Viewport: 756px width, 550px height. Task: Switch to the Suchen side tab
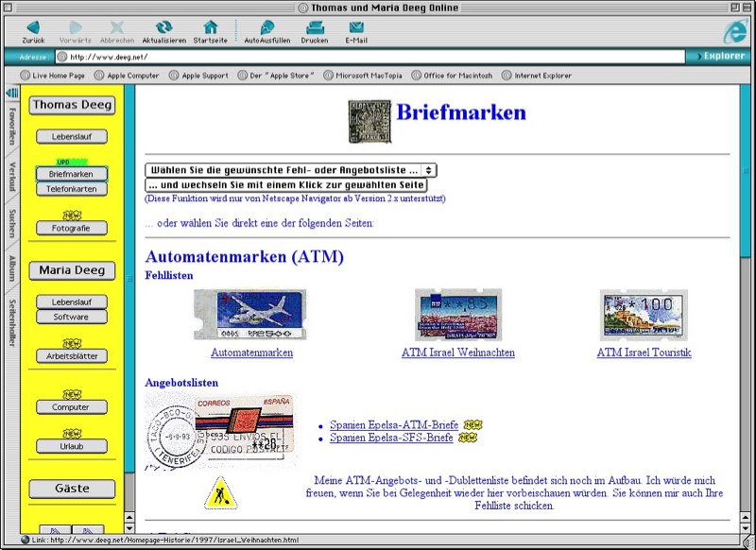[12, 224]
